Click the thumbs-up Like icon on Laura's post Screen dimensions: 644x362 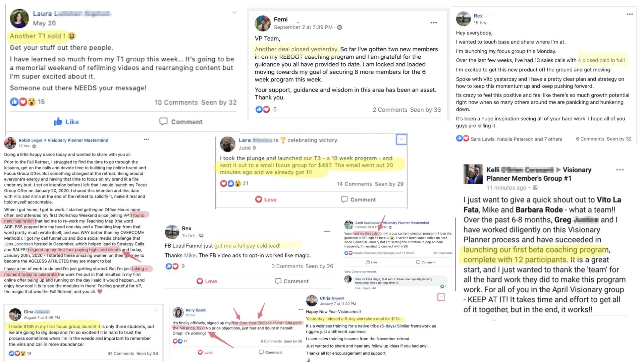pyautogui.click(x=58, y=121)
